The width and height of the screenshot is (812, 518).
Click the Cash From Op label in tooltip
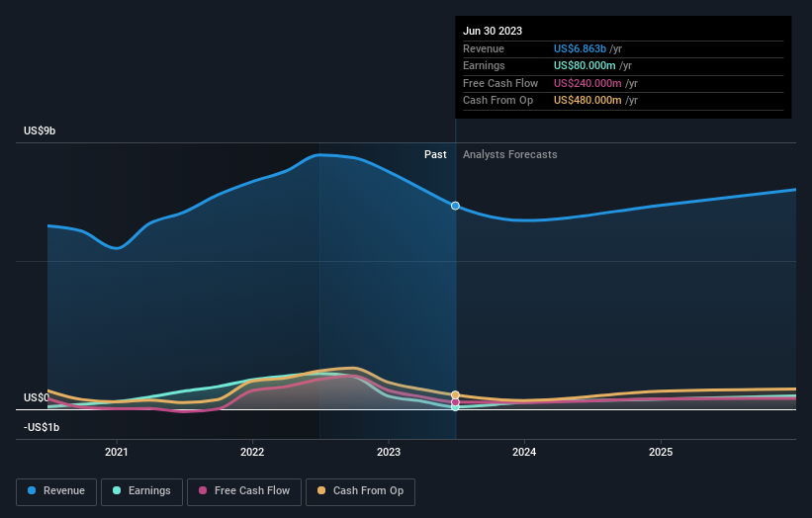pos(497,101)
